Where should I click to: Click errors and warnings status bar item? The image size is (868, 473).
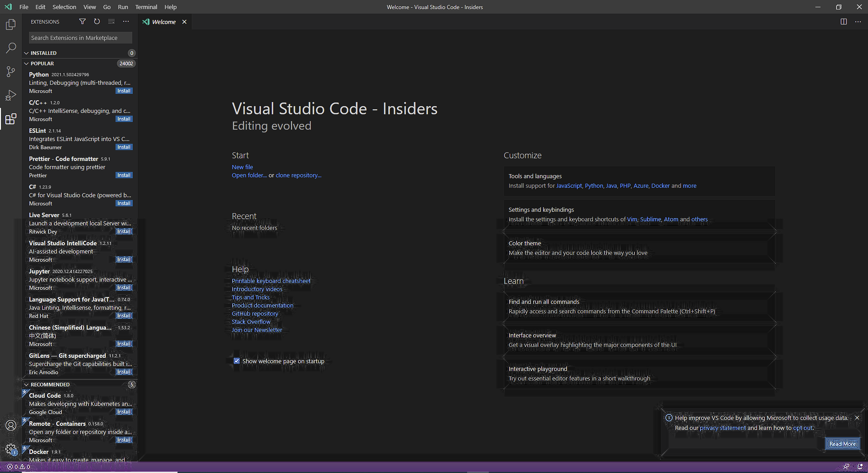tap(19, 467)
